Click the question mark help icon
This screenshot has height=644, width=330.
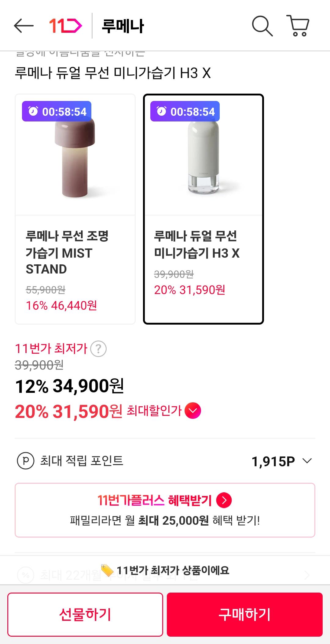pyautogui.click(x=98, y=349)
